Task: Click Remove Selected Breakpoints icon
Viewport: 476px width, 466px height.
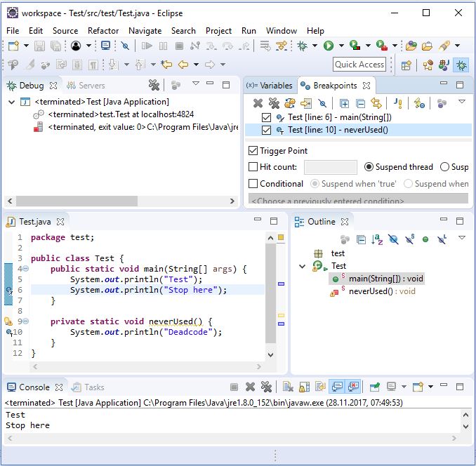Action: [258, 103]
